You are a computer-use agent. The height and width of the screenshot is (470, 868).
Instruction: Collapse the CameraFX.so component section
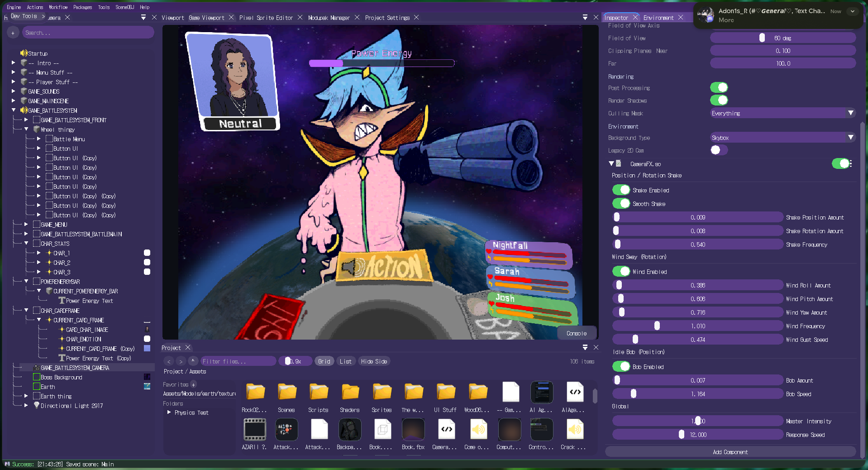[x=611, y=163]
